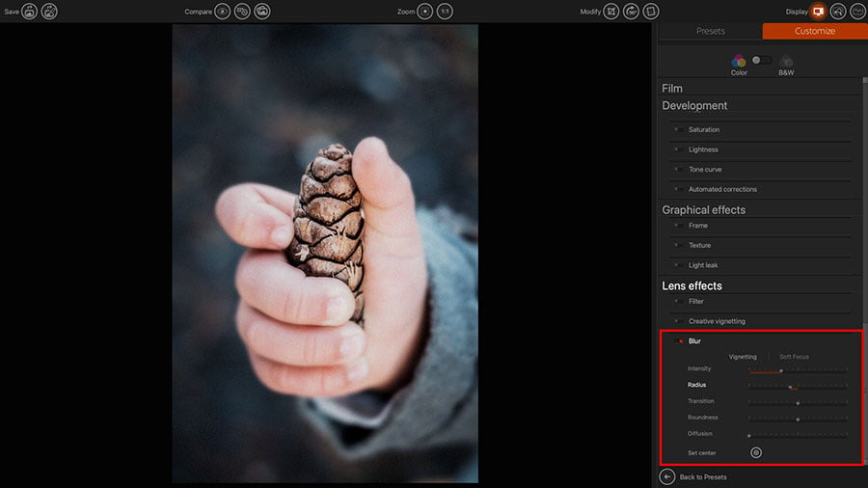Select the Customize tab
The image size is (868, 488).
coord(815,31)
